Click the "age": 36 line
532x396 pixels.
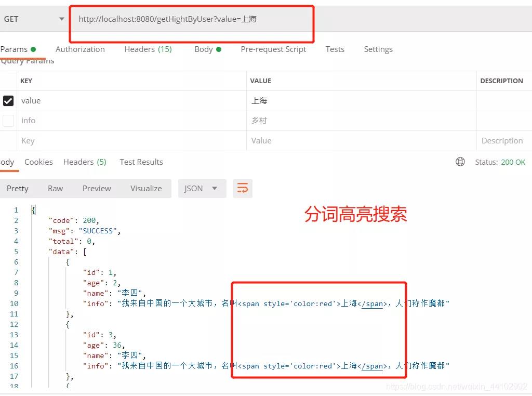(x=104, y=346)
